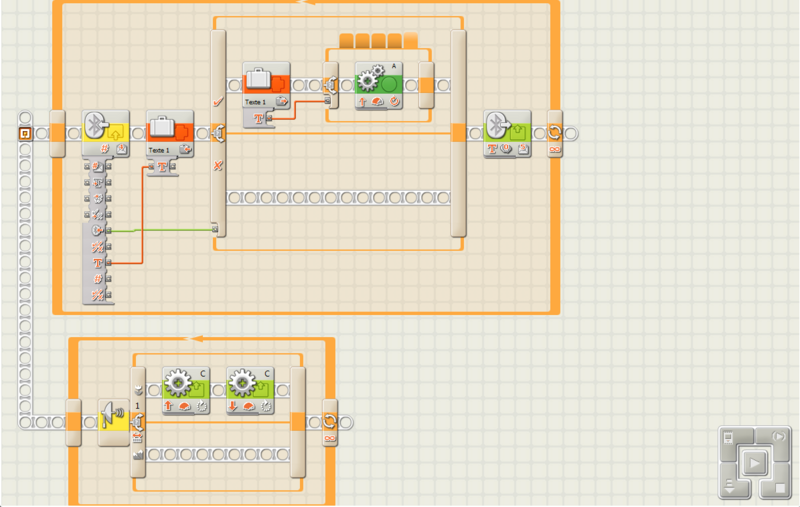Click the program starting point square
Screen dimensions: 800x507
tap(24, 133)
